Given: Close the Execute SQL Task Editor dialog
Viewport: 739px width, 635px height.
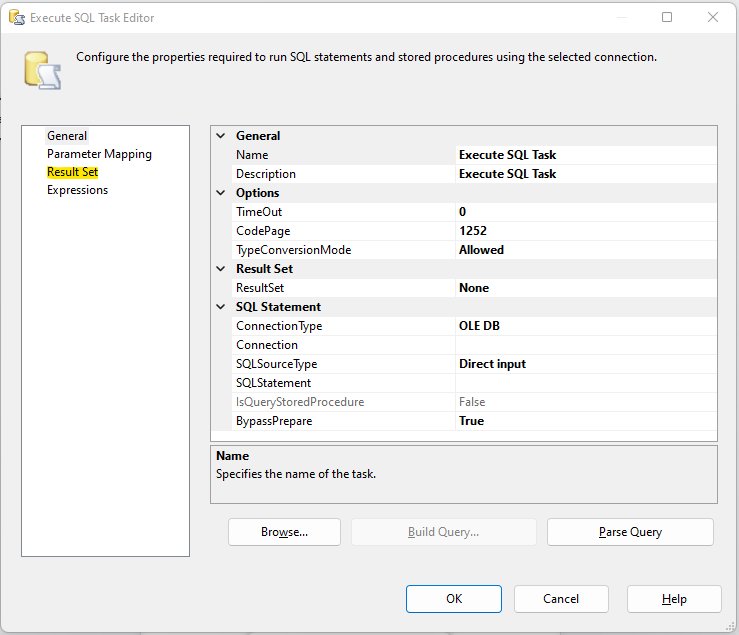Looking at the screenshot, I should coord(712,18).
